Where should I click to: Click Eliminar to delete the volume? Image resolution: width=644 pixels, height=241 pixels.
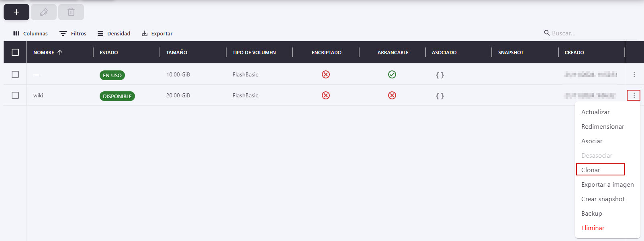(593, 228)
